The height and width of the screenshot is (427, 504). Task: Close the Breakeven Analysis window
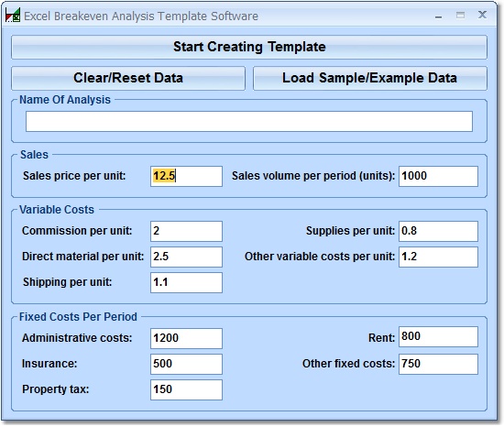coord(482,15)
